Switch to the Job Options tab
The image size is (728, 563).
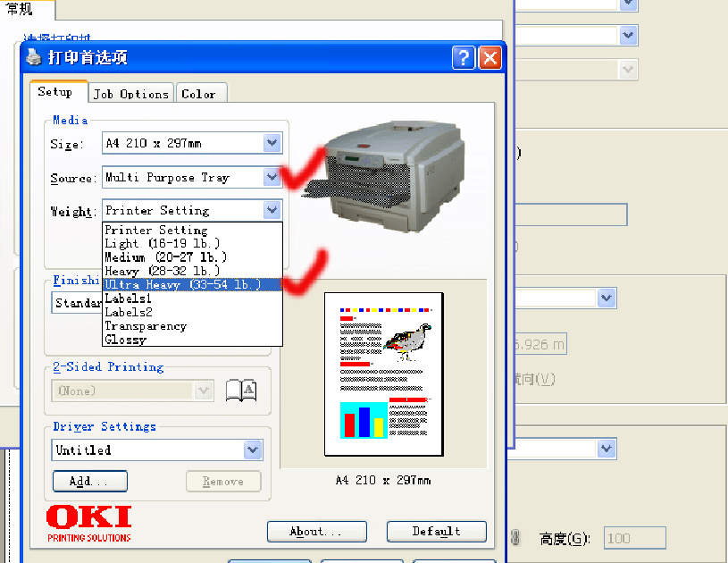tap(131, 94)
